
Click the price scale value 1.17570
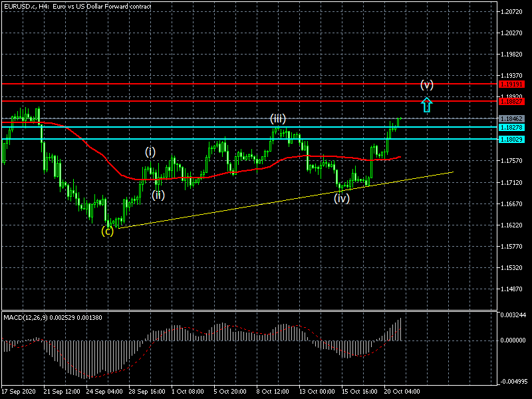(511, 161)
